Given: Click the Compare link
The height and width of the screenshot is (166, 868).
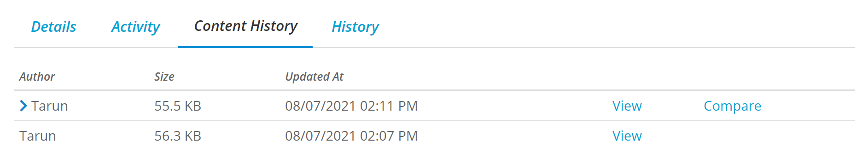Looking at the screenshot, I should point(732,106).
